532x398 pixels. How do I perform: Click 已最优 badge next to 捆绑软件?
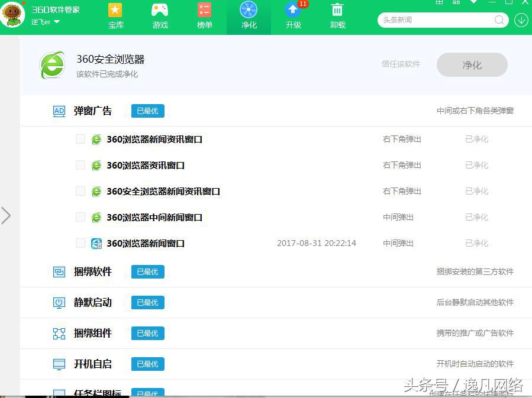(x=147, y=272)
